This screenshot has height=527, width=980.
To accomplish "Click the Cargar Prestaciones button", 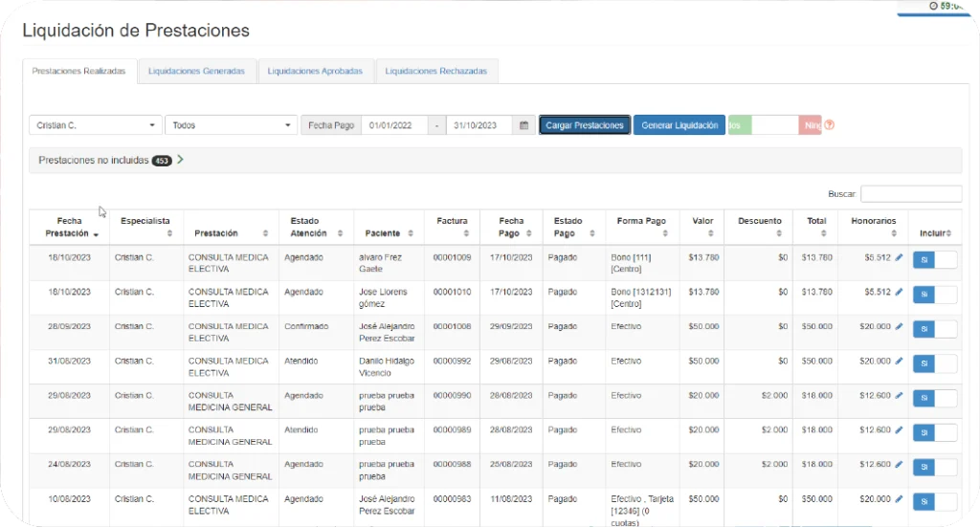I will click(585, 125).
